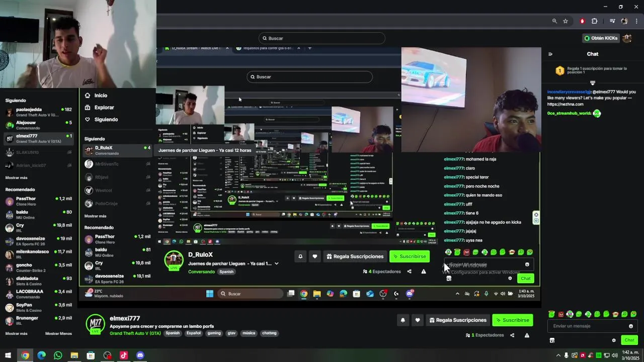
Task: Click the D_RuloX round LIVE avatar
Action: click(174, 260)
